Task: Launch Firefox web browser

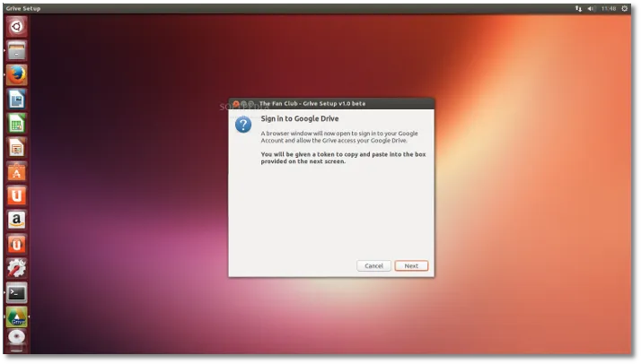Action: [16, 74]
